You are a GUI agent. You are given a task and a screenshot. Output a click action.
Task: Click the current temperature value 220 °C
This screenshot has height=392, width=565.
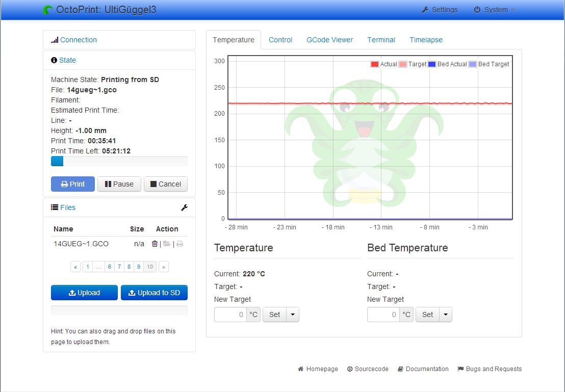coord(254,274)
